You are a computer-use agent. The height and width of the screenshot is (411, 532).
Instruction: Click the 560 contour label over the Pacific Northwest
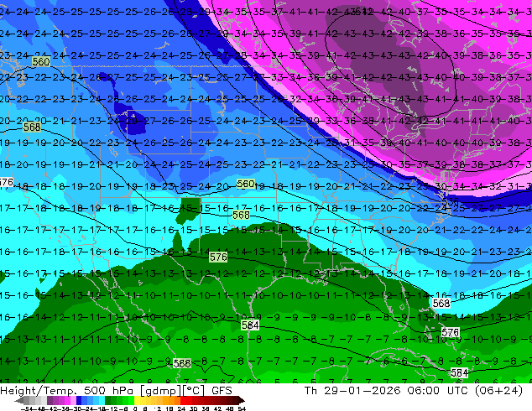(x=41, y=62)
